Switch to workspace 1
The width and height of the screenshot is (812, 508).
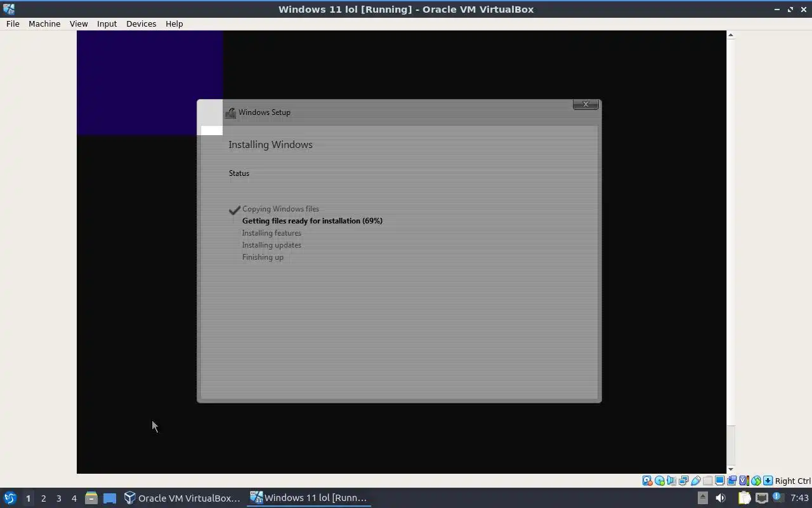click(x=28, y=498)
